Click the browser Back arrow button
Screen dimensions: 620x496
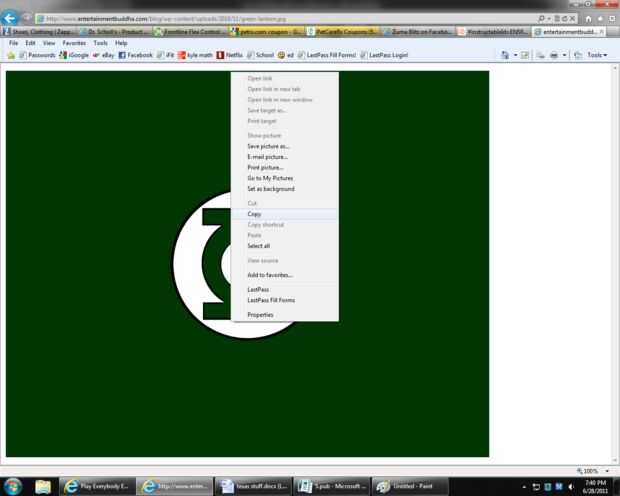[x=9, y=18]
